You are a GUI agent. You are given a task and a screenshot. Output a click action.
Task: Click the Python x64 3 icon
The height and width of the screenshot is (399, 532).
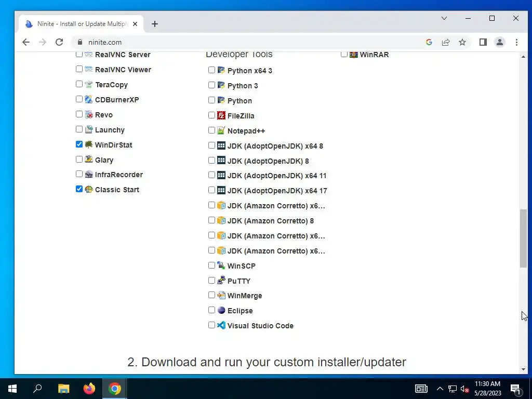click(221, 70)
